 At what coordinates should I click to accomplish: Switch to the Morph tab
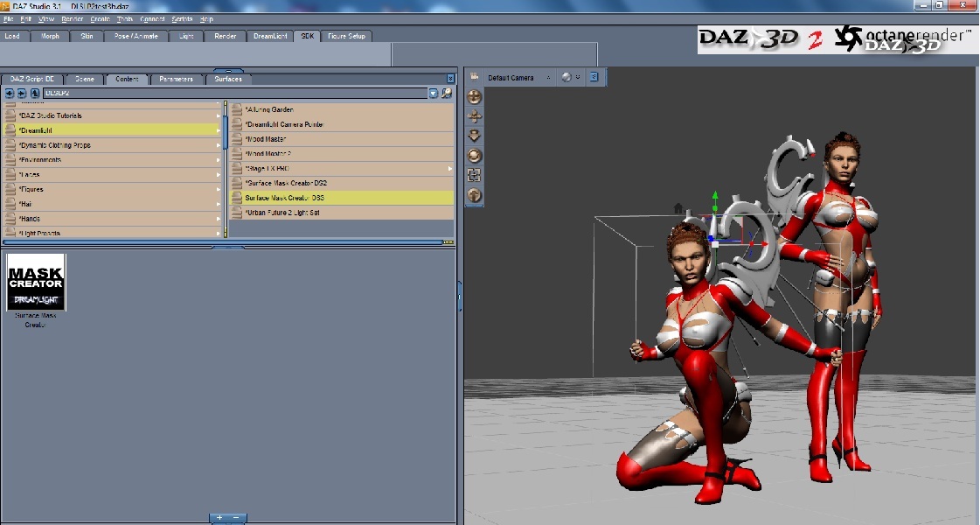(x=50, y=36)
